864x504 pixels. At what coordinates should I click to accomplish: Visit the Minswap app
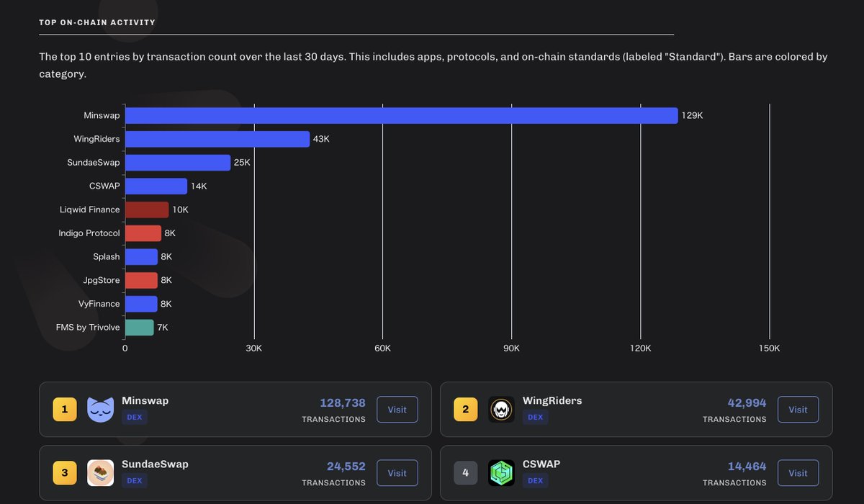click(397, 410)
